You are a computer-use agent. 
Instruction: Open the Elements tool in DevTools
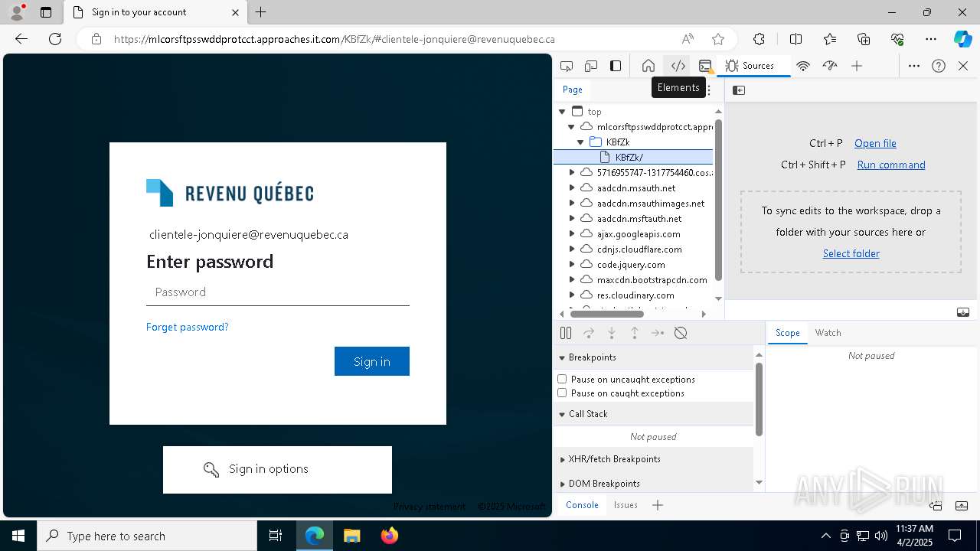coord(678,66)
